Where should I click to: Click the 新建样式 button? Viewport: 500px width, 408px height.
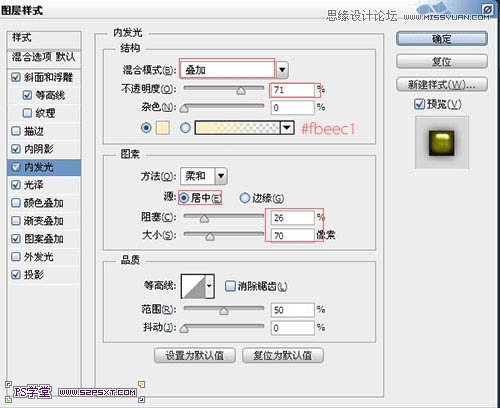click(x=442, y=84)
